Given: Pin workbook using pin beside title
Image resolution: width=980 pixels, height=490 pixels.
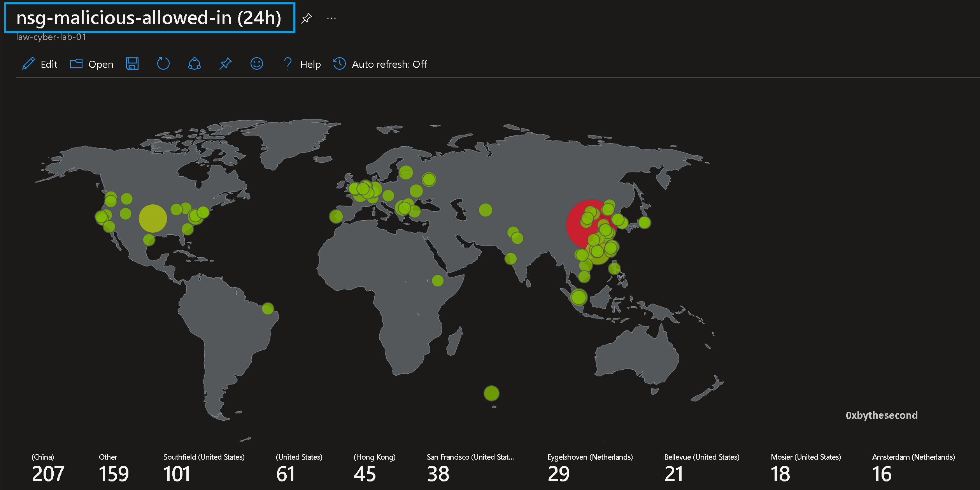Looking at the screenshot, I should pos(307,18).
